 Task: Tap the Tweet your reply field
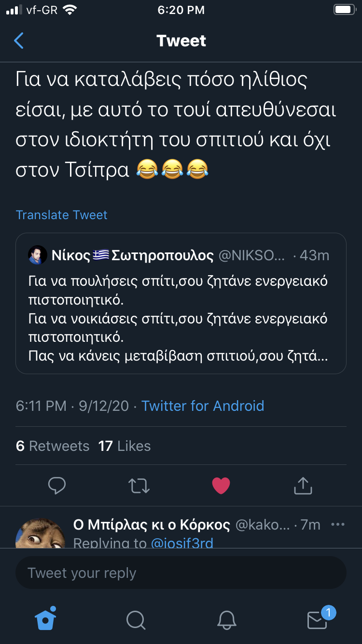[x=181, y=573]
